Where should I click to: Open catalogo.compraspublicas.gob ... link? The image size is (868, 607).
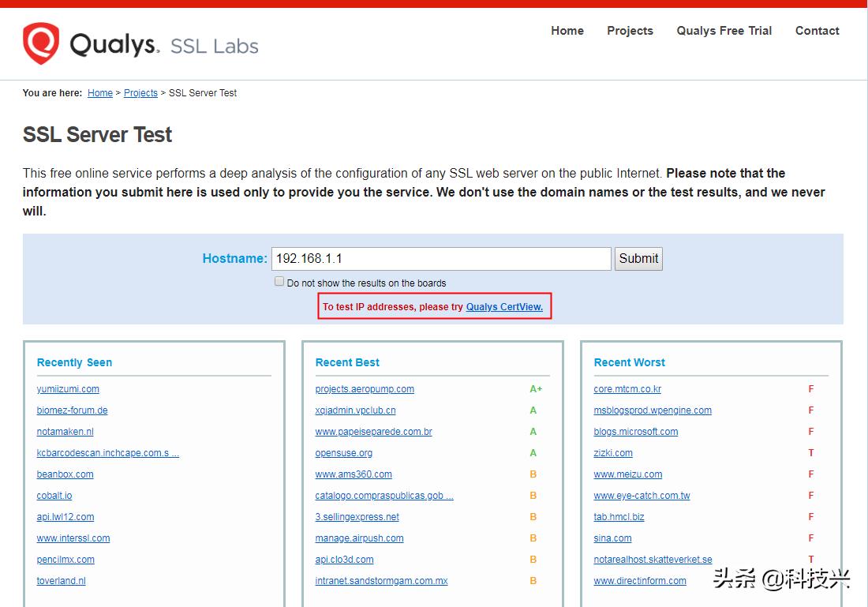[384, 496]
